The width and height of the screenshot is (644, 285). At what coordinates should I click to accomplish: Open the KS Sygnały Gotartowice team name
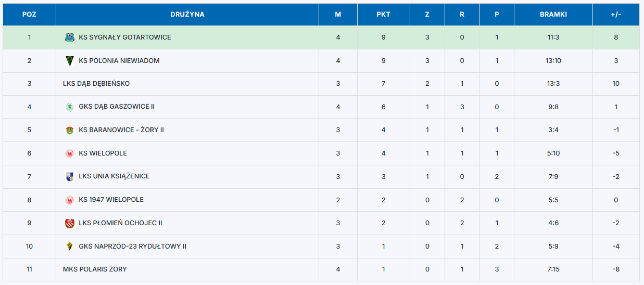point(125,37)
